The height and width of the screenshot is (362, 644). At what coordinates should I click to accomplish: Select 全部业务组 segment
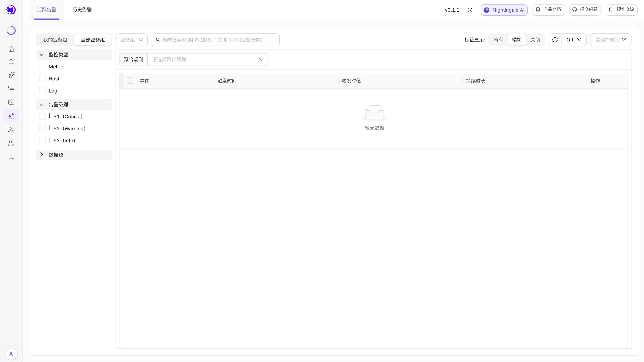[93, 40]
